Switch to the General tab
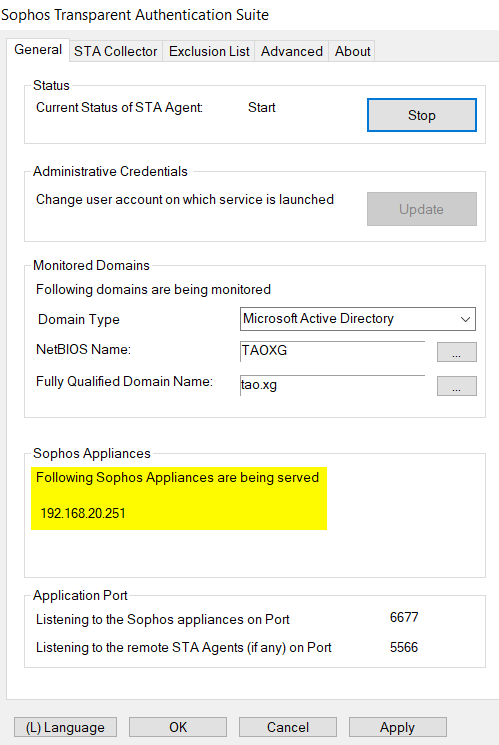 point(38,50)
